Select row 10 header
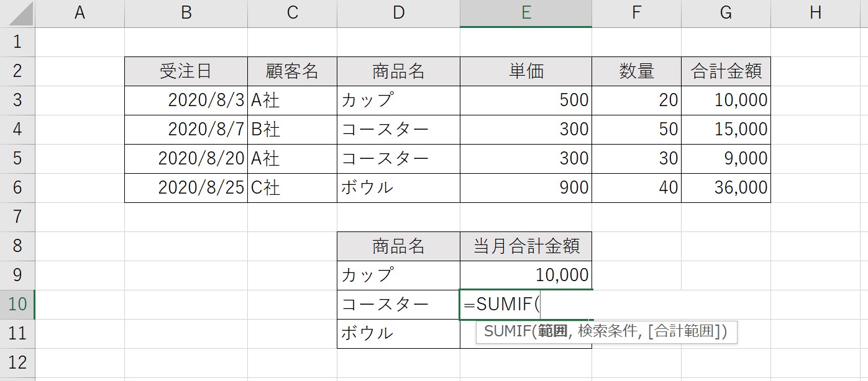This screenshot has height=381, width=868. tap(17, 304)
